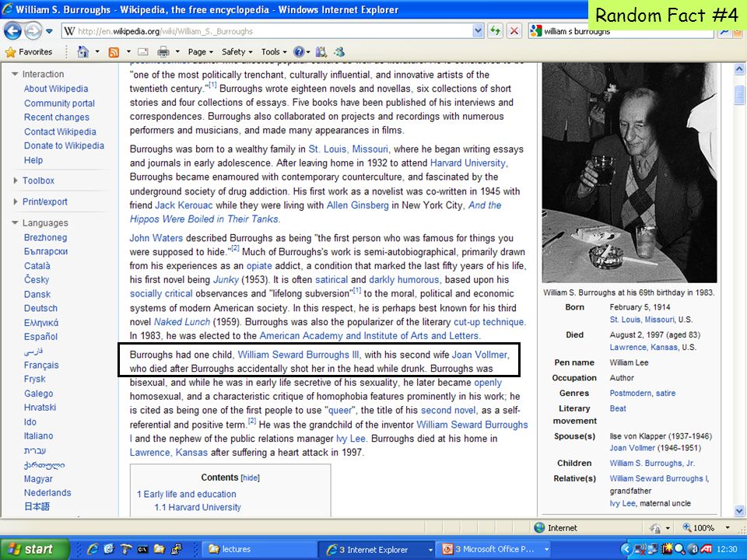Screen dimensions: 747x560
Task: Click the zoom magnifier icon in status bar
Action: pyautogui.click(x=687, y=527)
